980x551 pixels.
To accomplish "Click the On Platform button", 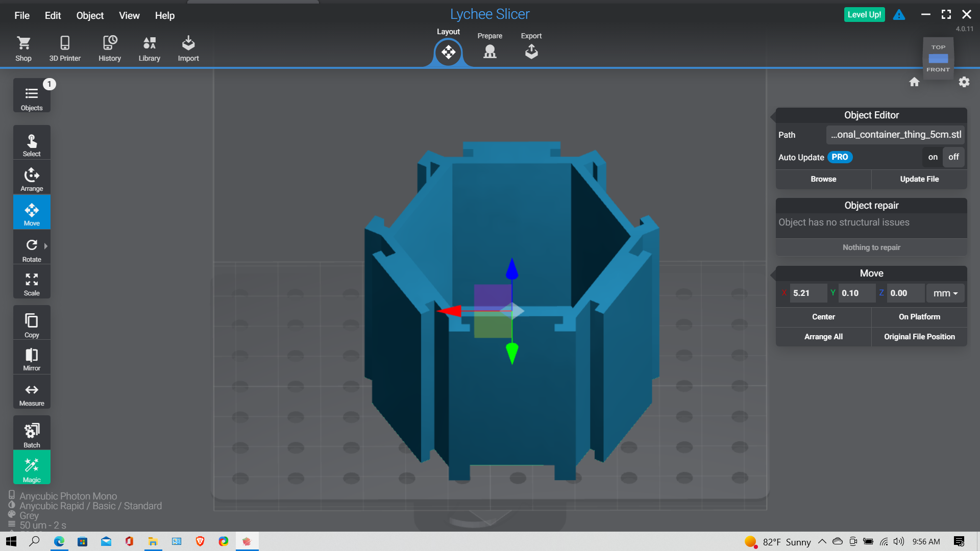I will click(919, 317).
